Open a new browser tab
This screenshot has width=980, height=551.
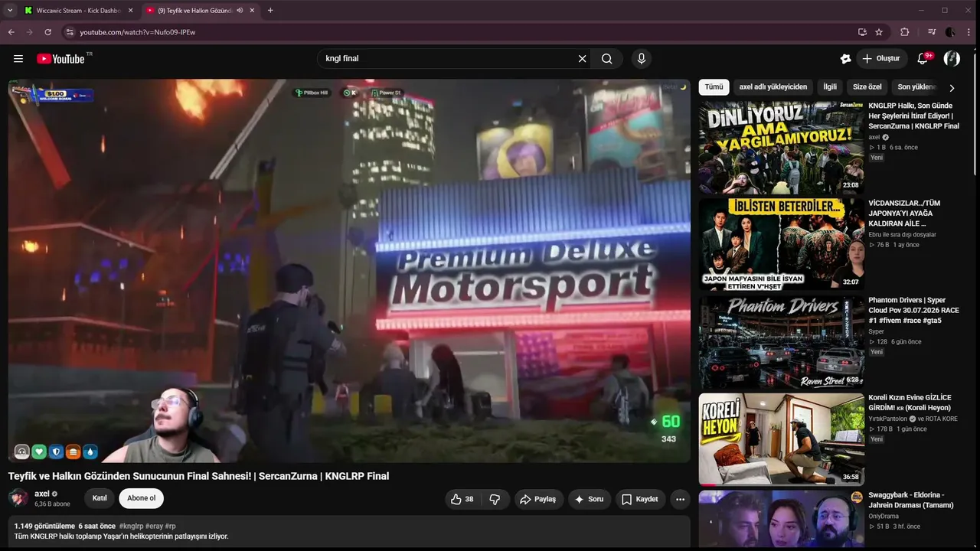[x=270, y=11]
